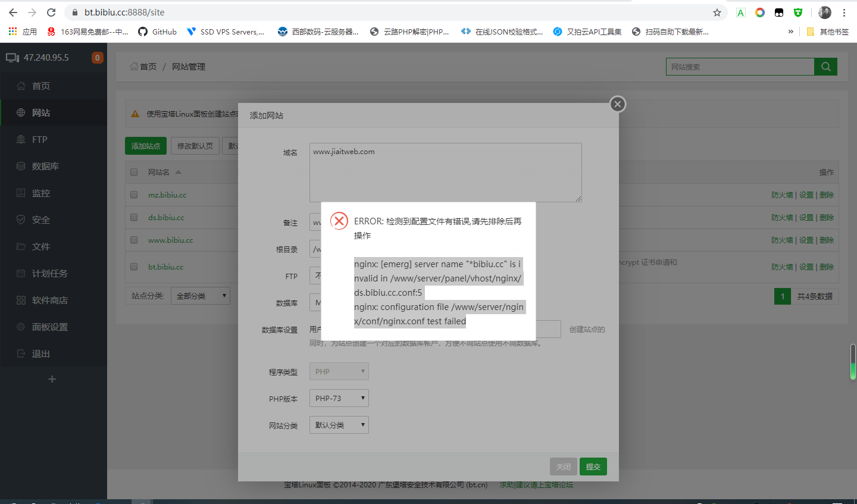Open the 监控 monitoring icon
Image resolution: width=857 pixels, height=504 pixels.
coord(21,192)
